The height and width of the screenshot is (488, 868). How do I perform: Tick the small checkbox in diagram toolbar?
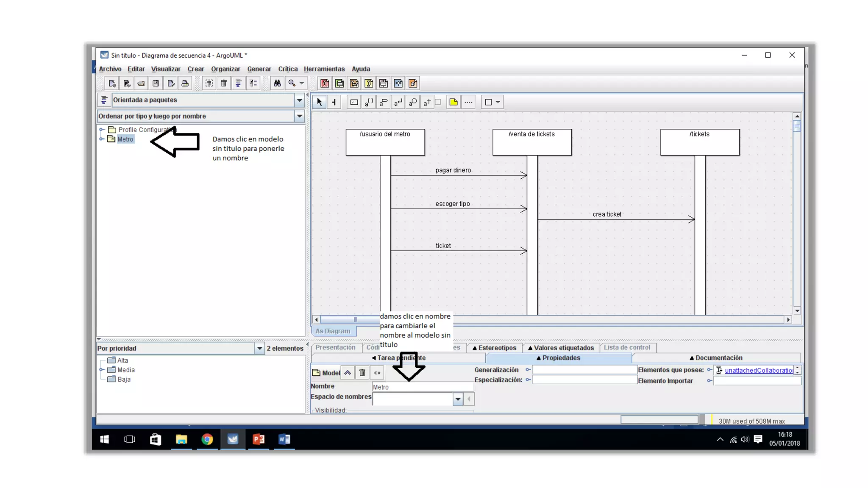click(438, 102)
